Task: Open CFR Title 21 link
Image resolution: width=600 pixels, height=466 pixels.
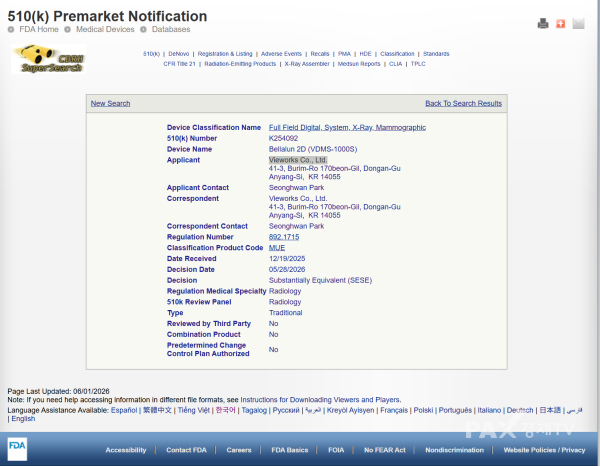Action: click(179, 64)
